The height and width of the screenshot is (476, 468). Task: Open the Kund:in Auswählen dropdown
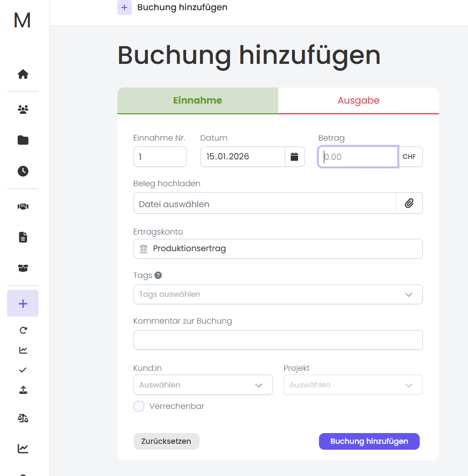pyautogui.click(x=203, y=385)
